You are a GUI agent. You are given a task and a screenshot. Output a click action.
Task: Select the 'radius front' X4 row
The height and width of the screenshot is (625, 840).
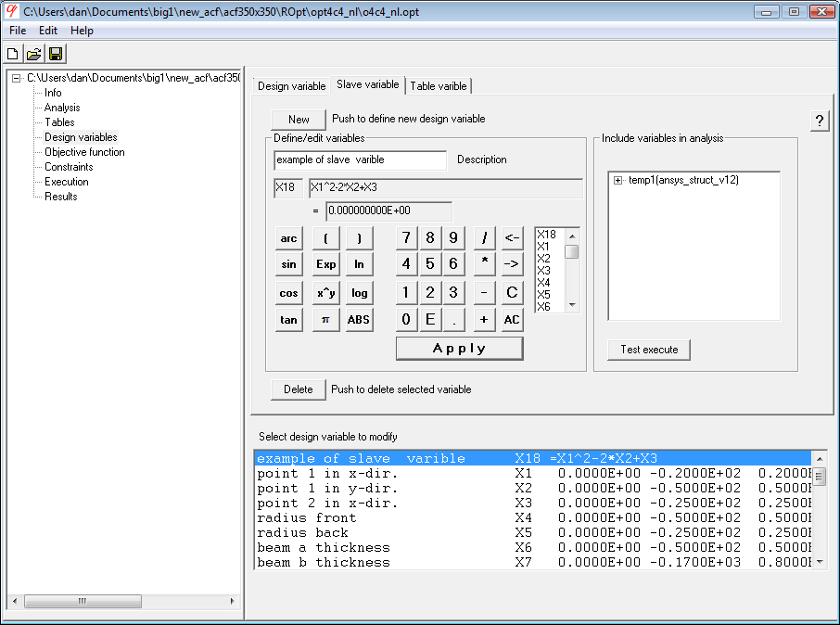tap(532, 518)
